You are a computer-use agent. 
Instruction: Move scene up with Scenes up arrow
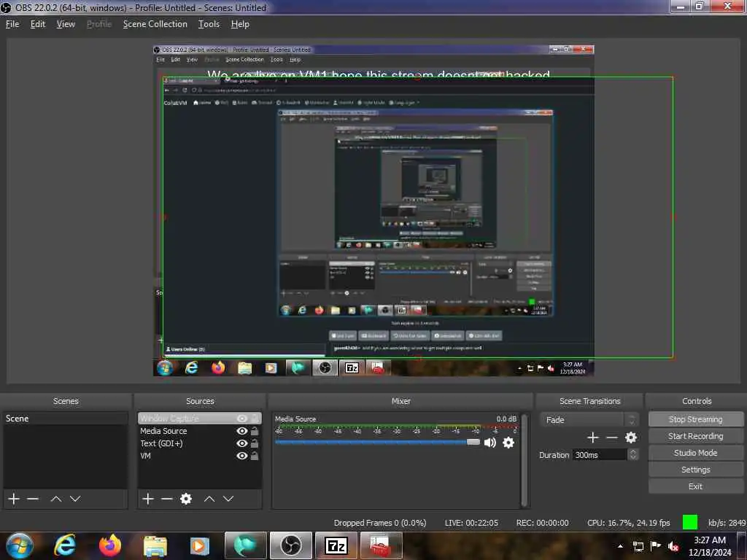coord(56,499)
